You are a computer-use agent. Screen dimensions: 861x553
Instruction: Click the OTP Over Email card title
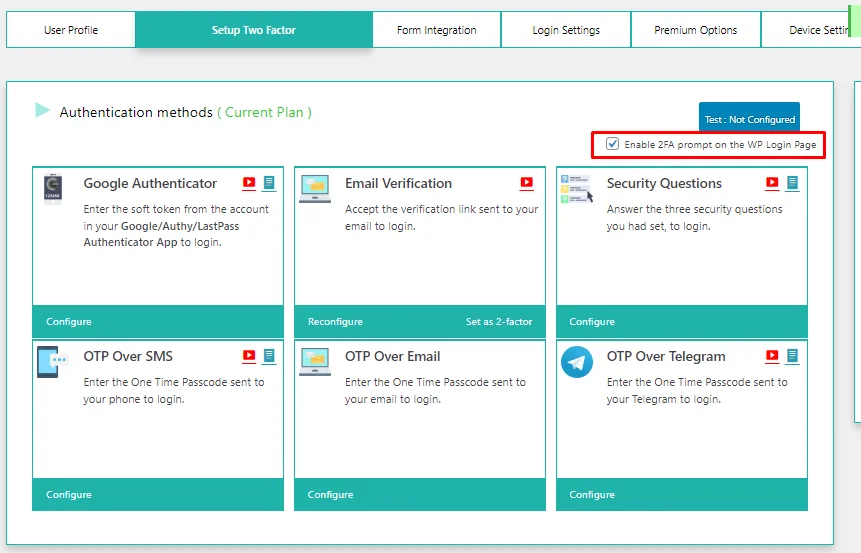click(393, 356)
